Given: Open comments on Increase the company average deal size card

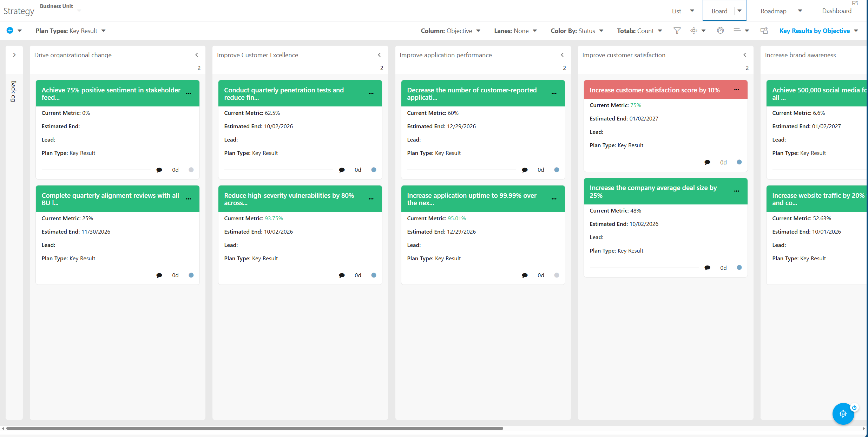Looking at the screenshot, I should pyautogui.click(x=707, y=268).
